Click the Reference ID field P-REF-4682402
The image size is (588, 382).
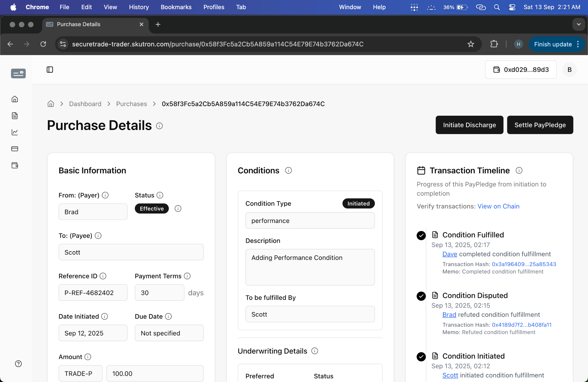pos(93,292)
